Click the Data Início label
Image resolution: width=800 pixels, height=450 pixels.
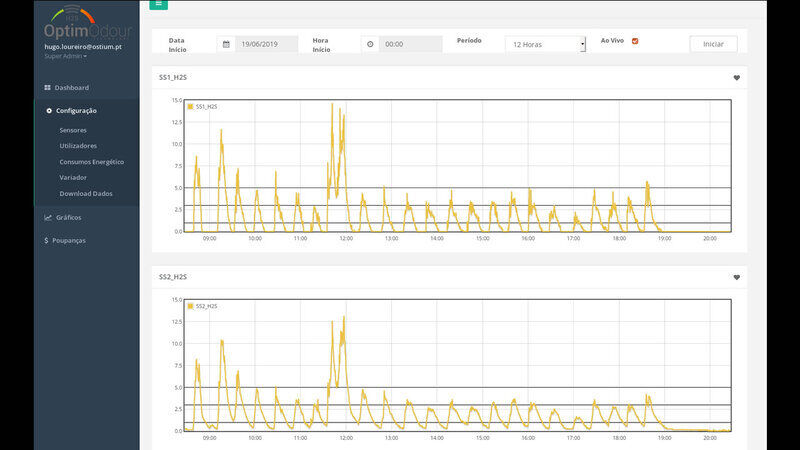[177, 45]
